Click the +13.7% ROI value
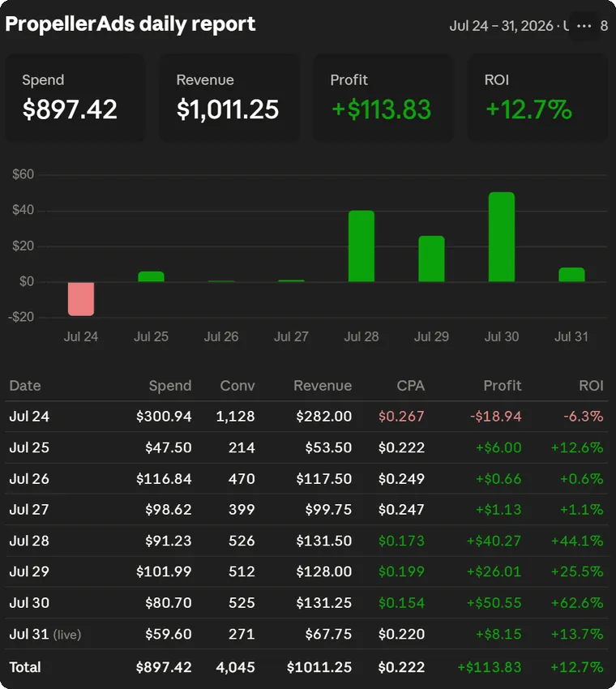 point(577,634)
